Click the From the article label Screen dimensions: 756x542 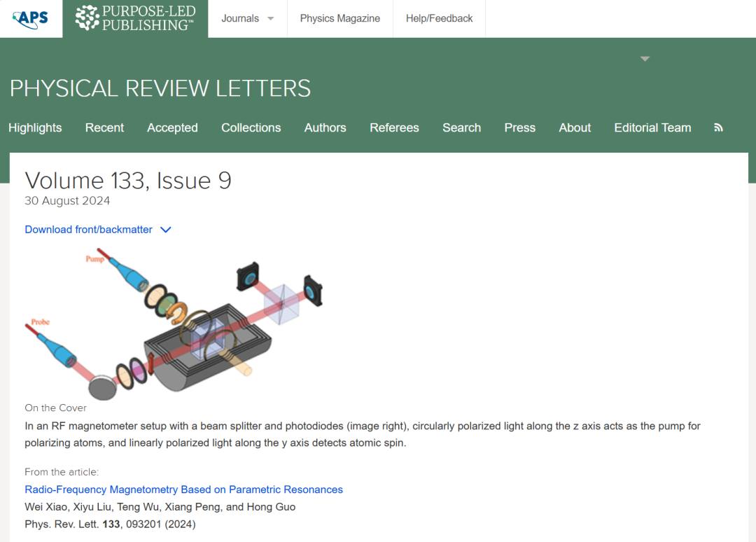click(x=62, y=472)
